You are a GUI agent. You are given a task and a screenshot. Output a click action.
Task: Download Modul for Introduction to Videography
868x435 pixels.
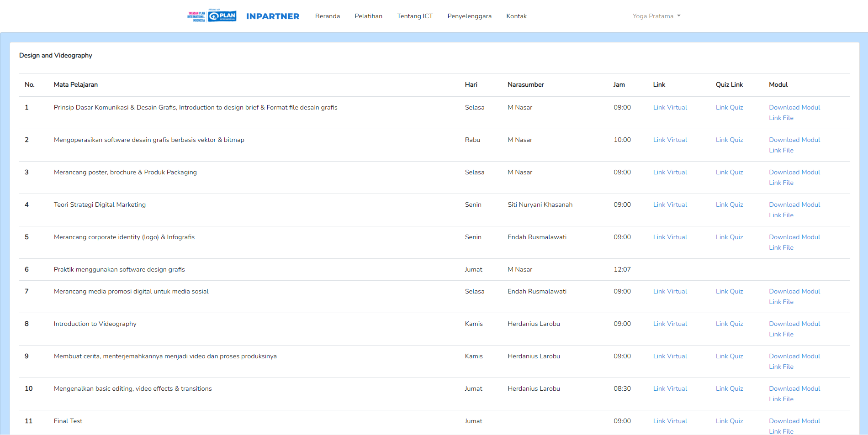click(794, 324)
